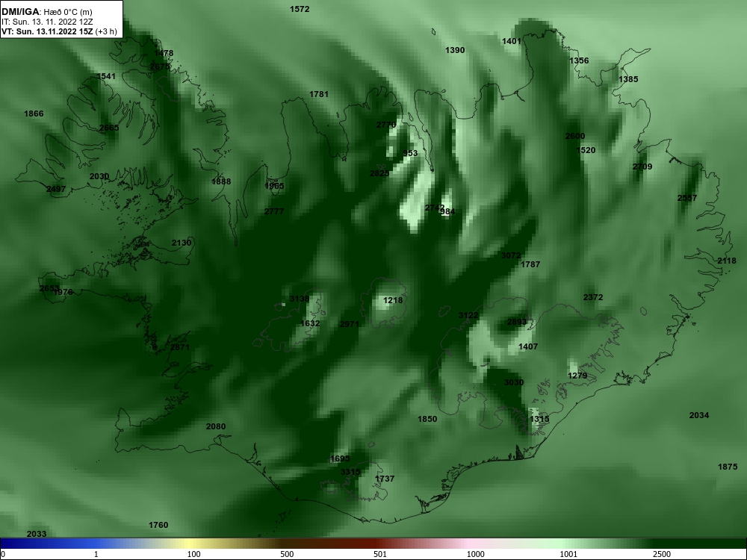This screenshot has height=560, width=747.
Task: Click the 1850 value on the map
Action: tap(427, 419)
